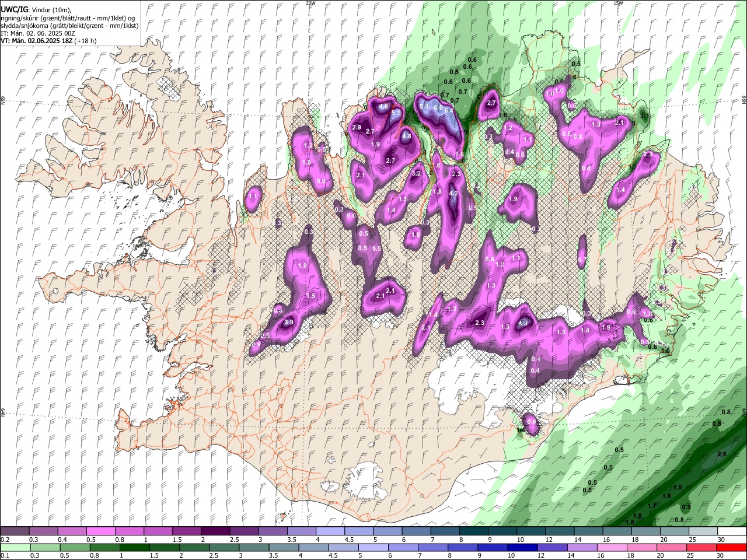Select the light gray 25 swatch in the top legend row
Screen dimensions: 747x560
[703, 531]
